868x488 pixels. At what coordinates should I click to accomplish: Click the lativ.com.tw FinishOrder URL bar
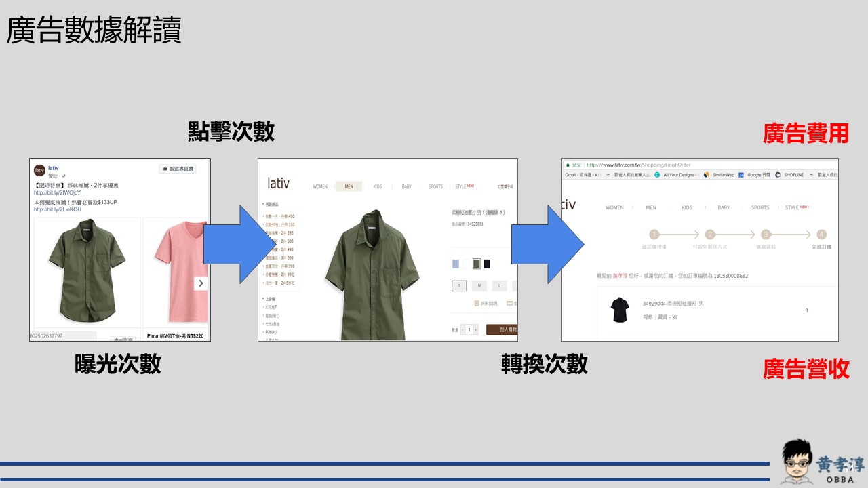638,165
